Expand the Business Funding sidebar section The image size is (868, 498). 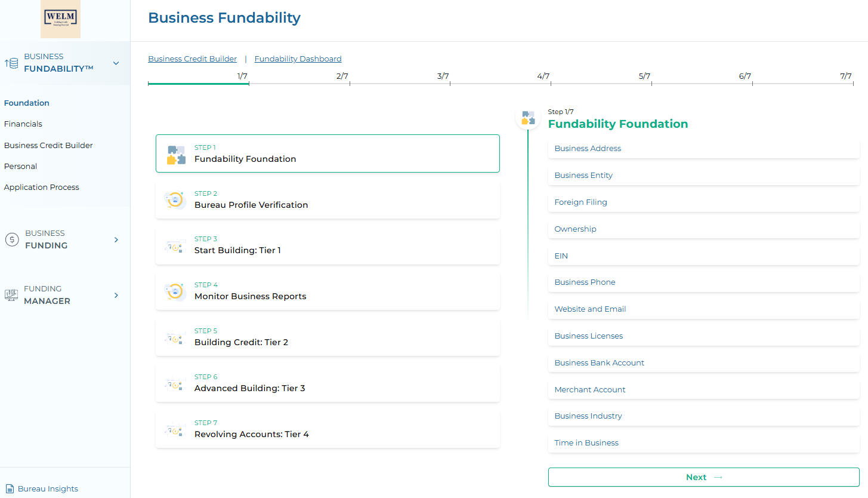point(116,239)
